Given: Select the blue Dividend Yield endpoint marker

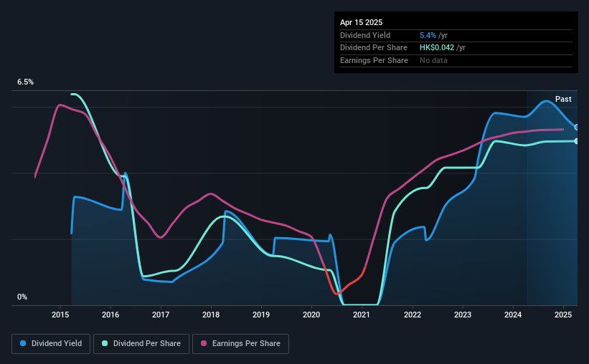Looking at the screenshot, I should [x=577, y=128].
